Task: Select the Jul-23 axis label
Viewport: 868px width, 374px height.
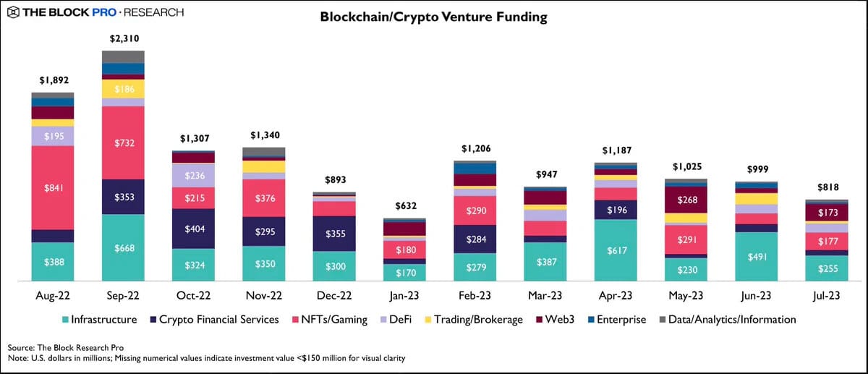Action: (827, 297)
